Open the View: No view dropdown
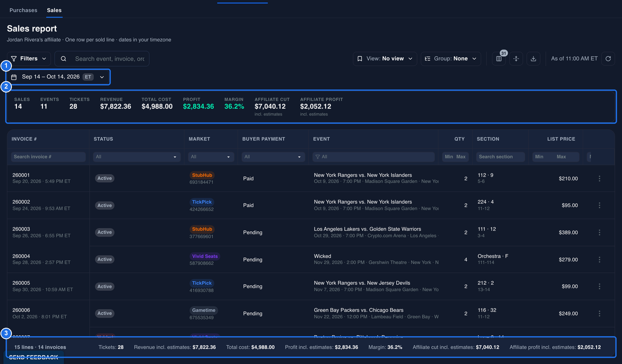The image size is (622, 364). coord(385,59)
